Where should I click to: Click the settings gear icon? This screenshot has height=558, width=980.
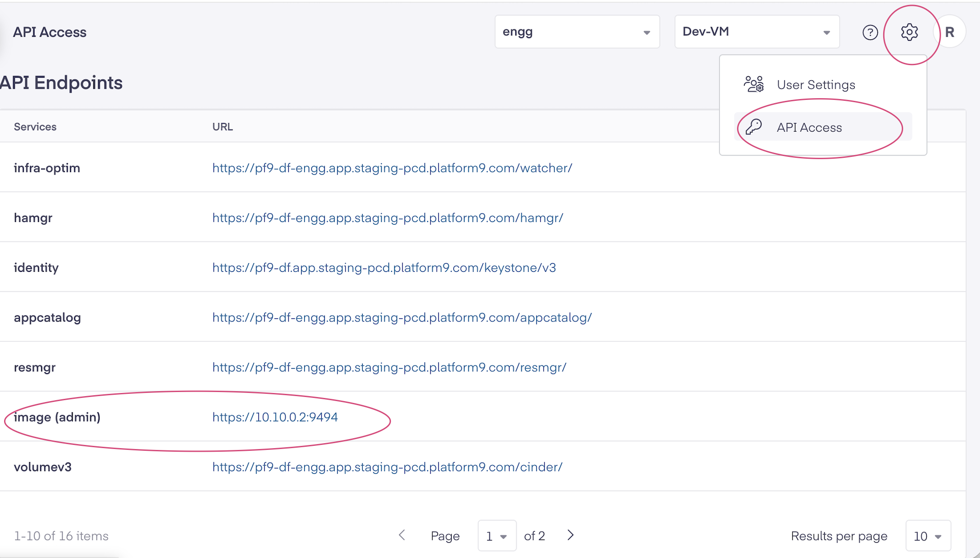[909, 32]
